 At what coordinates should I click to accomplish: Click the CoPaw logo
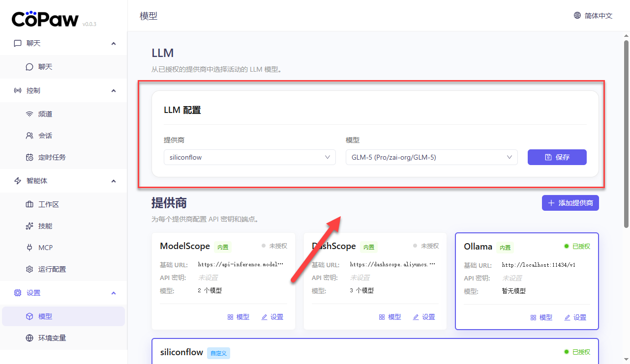tap(45, 19)
